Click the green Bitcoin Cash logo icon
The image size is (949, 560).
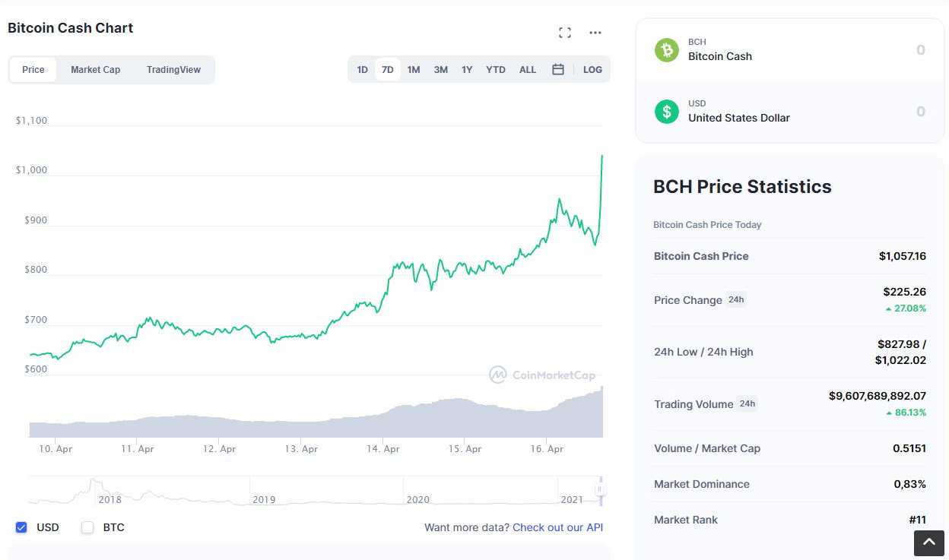tap(667, 50)
